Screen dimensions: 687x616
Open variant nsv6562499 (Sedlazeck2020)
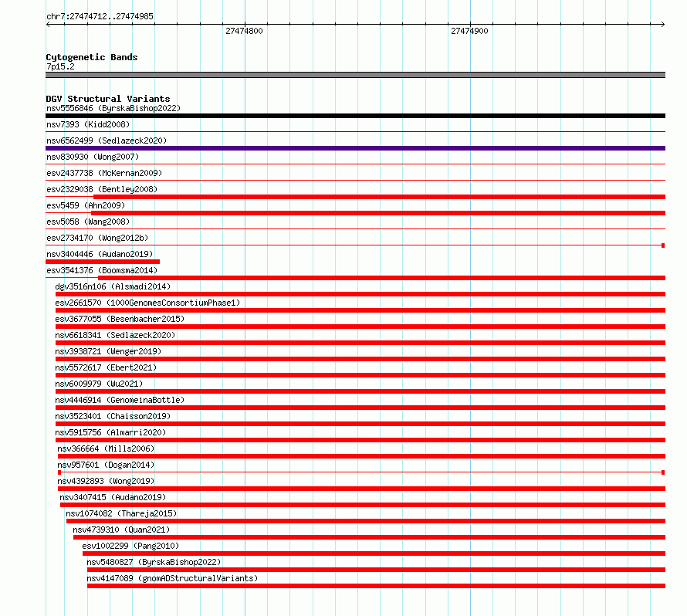coord(107,140)
